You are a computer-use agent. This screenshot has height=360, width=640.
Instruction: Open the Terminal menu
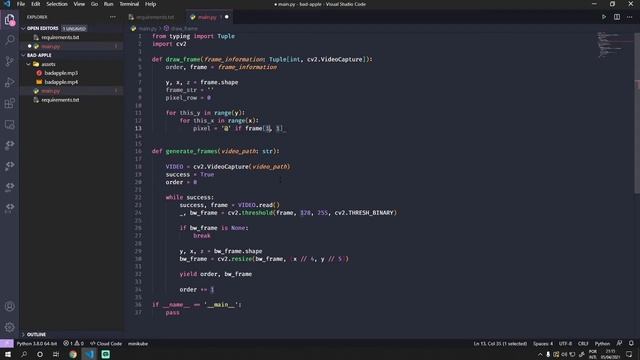[x=129, y=4]
